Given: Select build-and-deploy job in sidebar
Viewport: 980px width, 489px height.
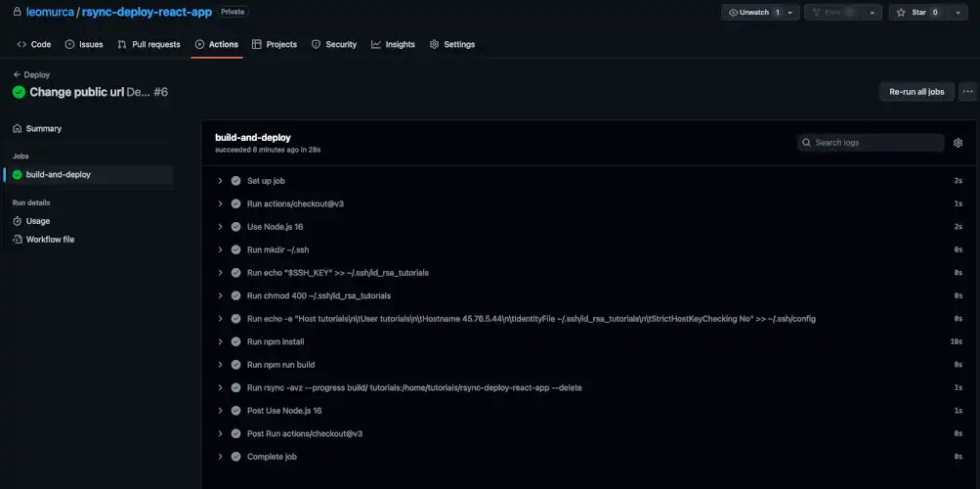Looking at the screenshot, I should tap(88, 174).
